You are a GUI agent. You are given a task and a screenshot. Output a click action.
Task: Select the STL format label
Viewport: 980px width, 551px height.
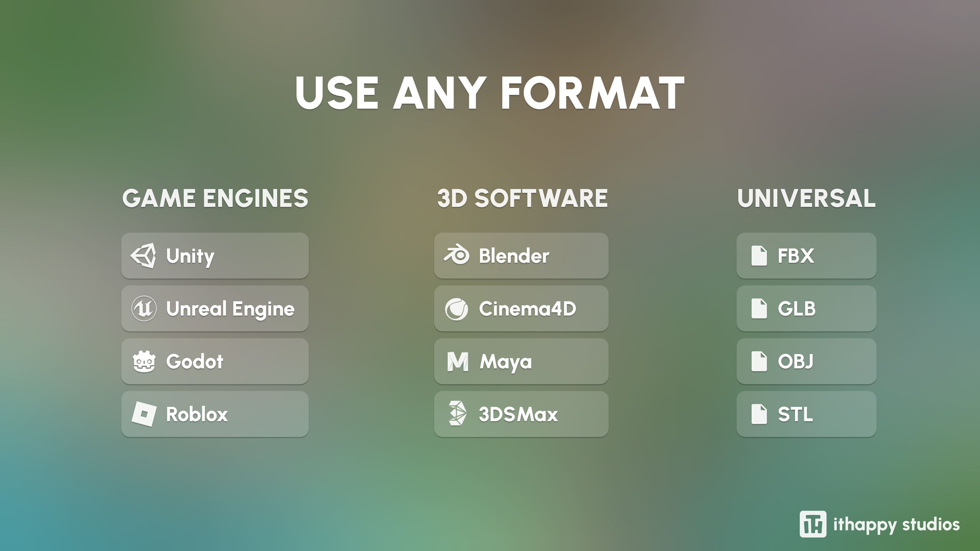[795, 414]
